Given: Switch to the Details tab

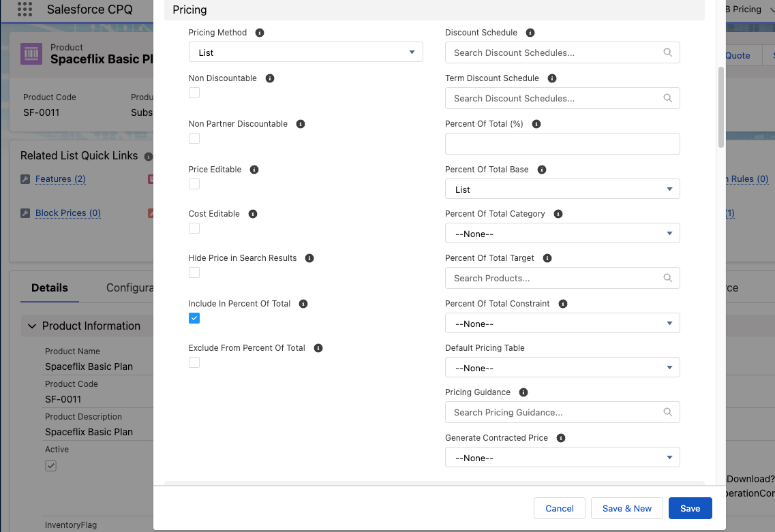Looking at the screenshot, I should (49, 288).
